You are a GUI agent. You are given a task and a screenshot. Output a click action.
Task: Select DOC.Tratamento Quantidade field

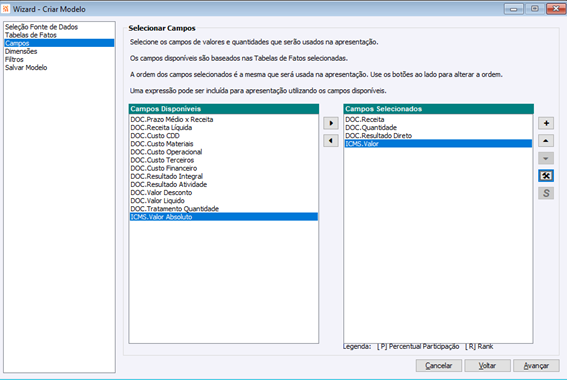click(x=223, y=209)
